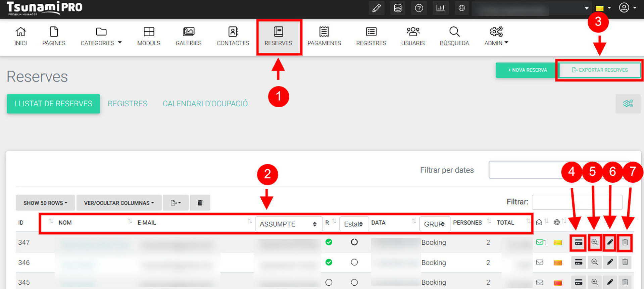
Task: Open the PAGAMENTS menu item
Action: coord(324,36)
